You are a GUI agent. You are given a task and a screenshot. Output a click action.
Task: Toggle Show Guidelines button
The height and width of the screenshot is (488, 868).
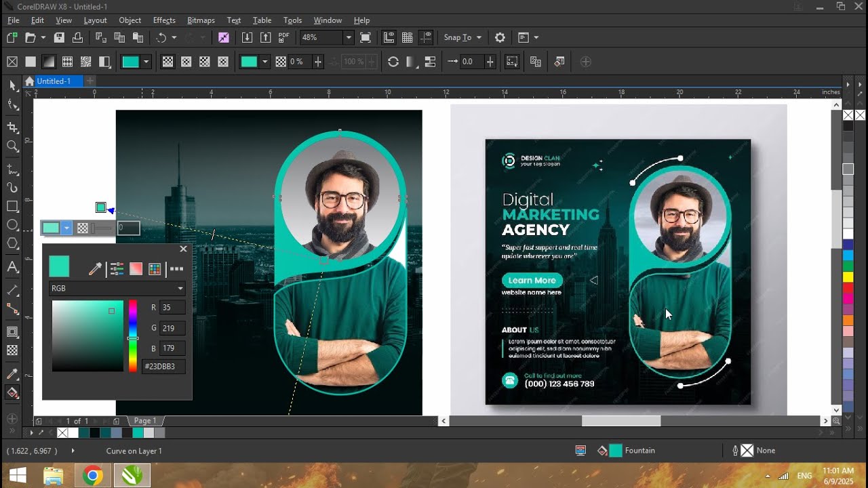coord(425,38)
